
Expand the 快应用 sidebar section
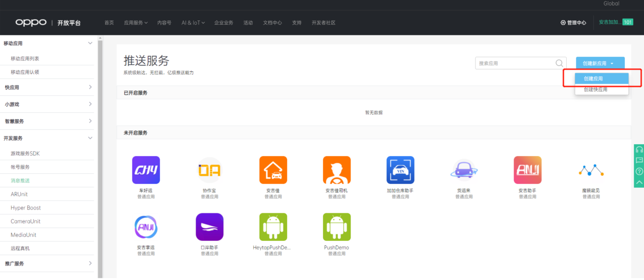[90, 87]
